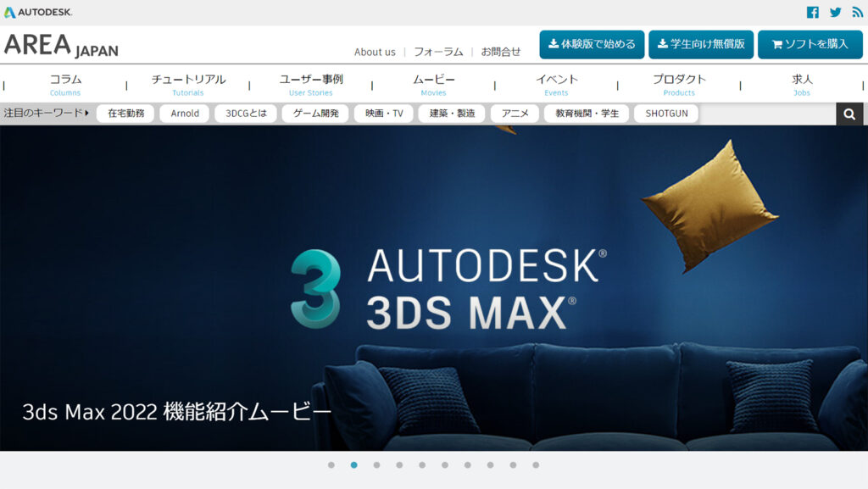
Task: Go to fourth carousel slide dot
Action: click(399, 465)
